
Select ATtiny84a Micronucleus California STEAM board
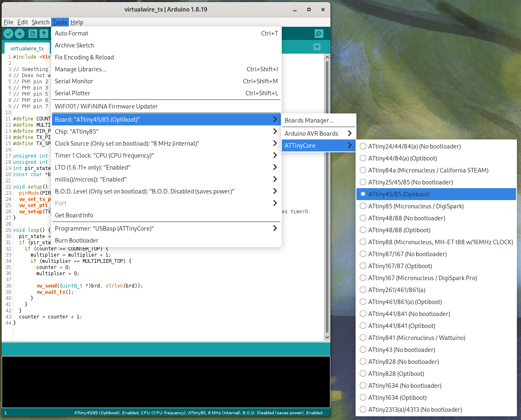click(436, 170)
